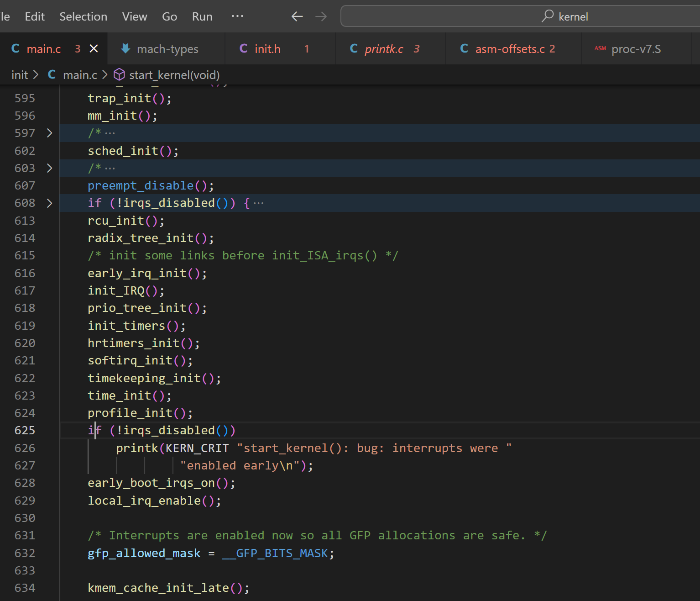Click the time_init() call
Screen dimensions: 700x601
point(130,395)
